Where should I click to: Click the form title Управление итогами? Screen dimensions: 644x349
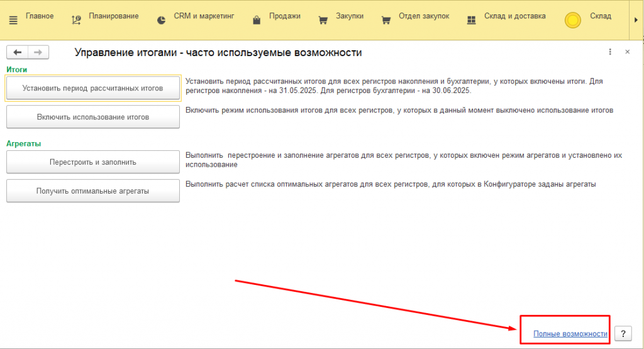pyautogui.click(x=218, y=53)
